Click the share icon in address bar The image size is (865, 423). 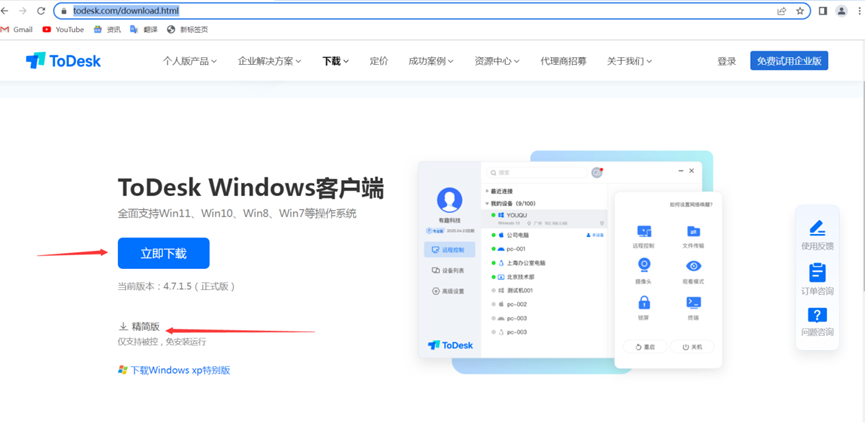coord(781,11)
